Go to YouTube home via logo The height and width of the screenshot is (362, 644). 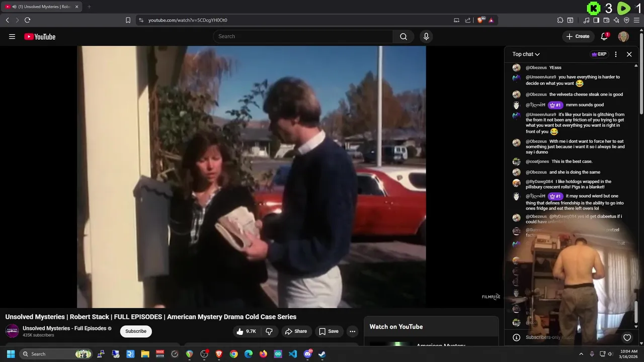click(x=40, y=36)
